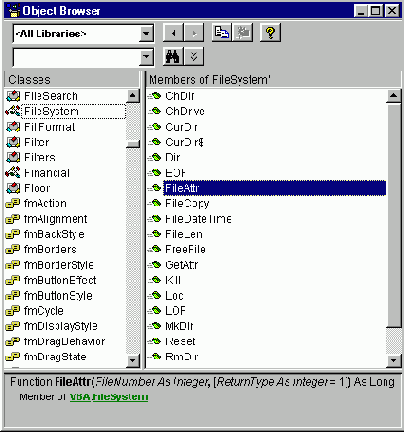Click the View Definition icon

[243, 32]
